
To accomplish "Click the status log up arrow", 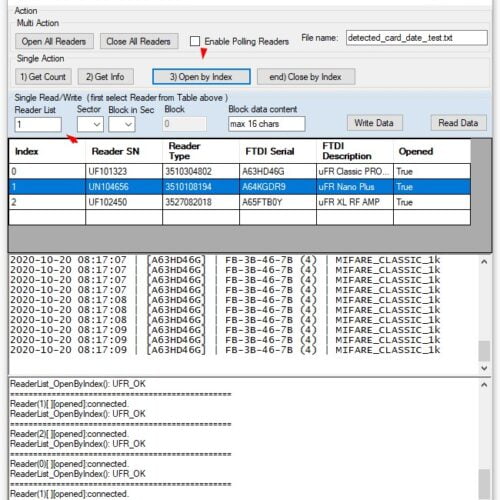I will pyautogui.click(x=484, y=385).
